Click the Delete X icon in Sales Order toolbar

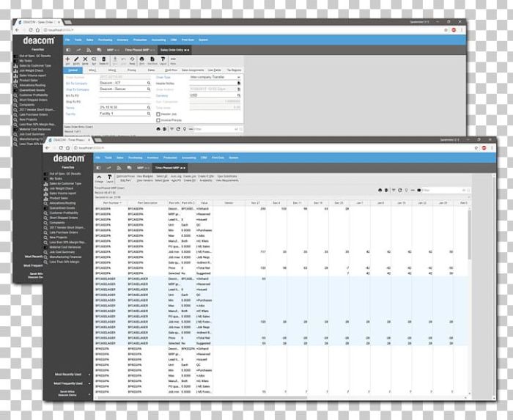tap(85, 59)
